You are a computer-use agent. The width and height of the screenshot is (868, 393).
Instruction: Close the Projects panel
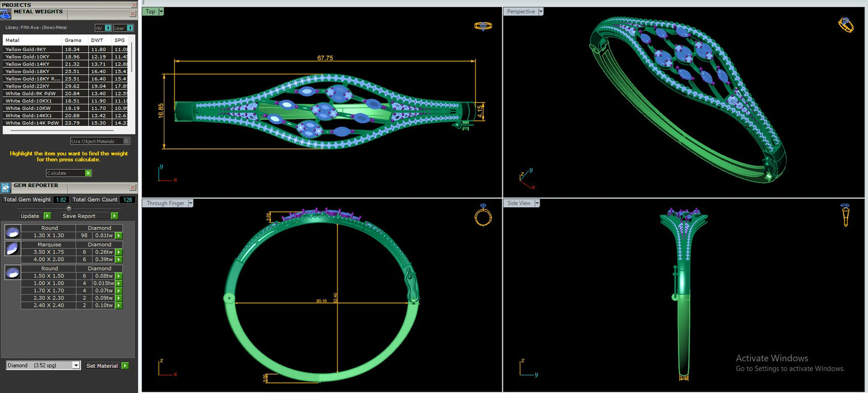coord(134,5)
